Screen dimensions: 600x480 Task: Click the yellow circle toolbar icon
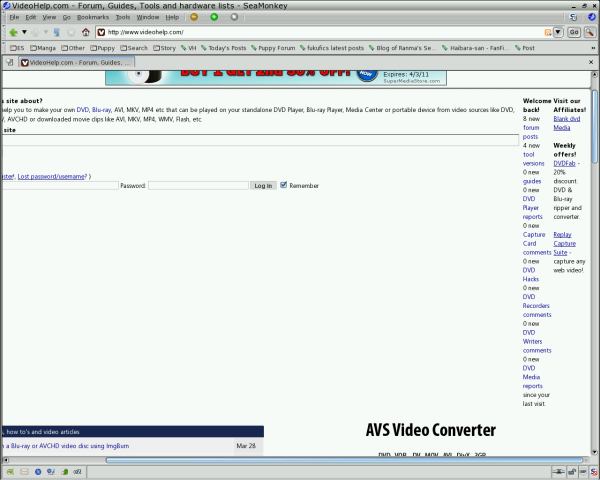194,17
